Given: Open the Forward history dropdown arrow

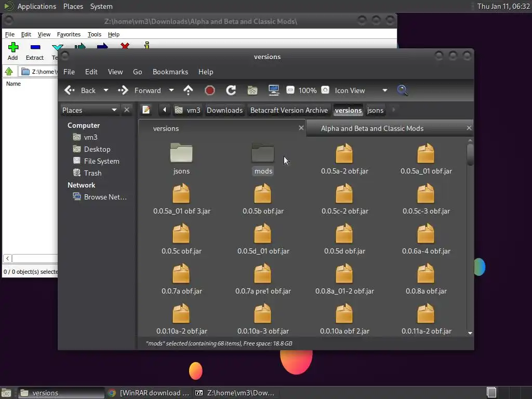Looking at the screenshot, I should (171, 90).
